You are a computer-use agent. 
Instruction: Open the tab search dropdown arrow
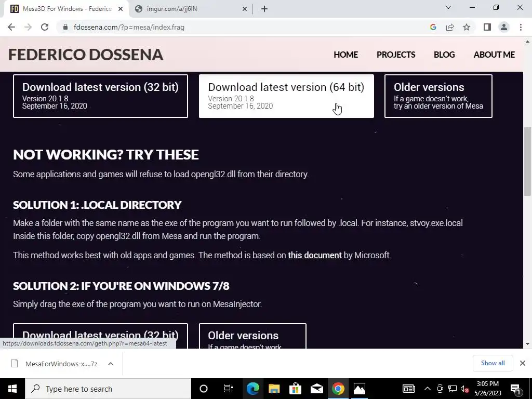(x=448, y=7)
